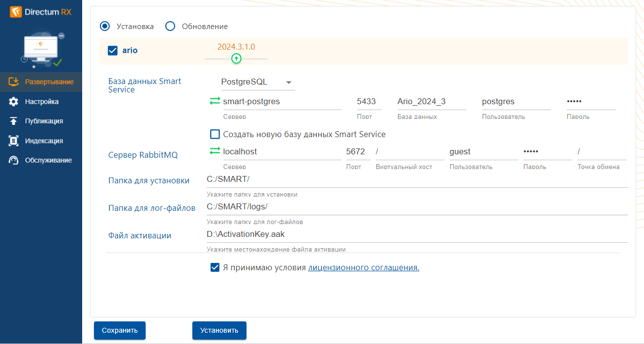
Task: Click the installation folder field C:/SMART/
Action: (417, 179)
